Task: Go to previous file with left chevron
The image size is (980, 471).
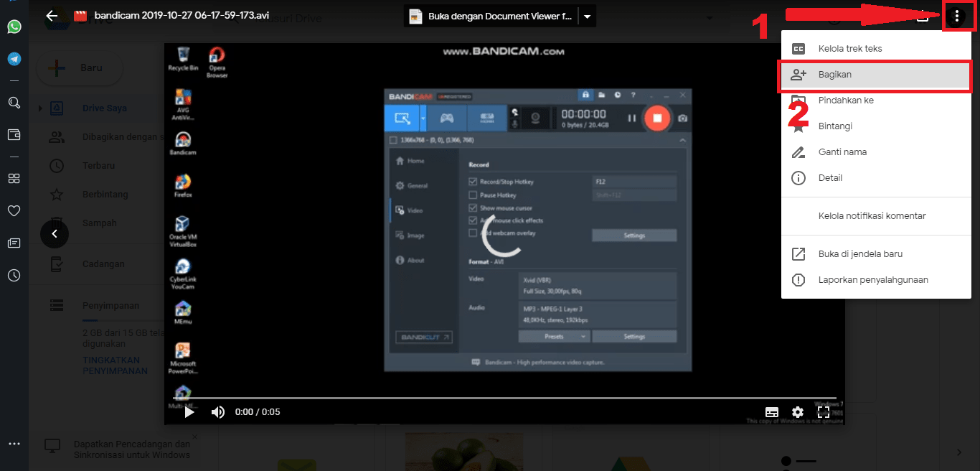Action: click(x=55, y=234)
